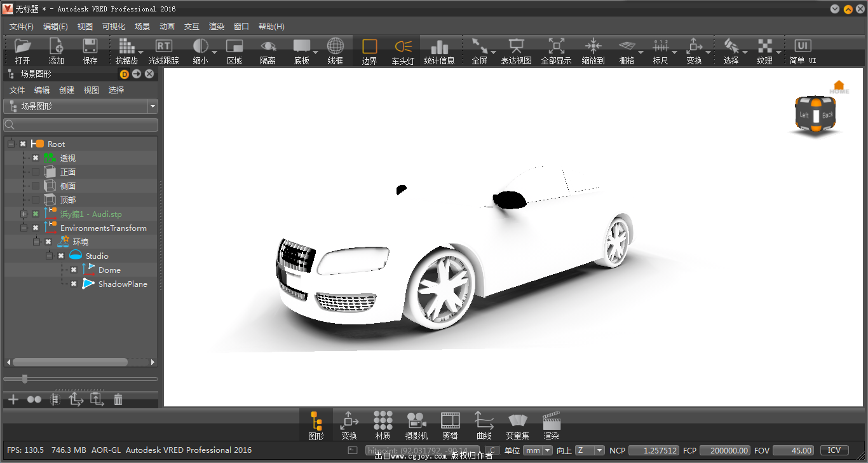Click the Back face of view cube
The height and width of the screenshot is (463, 868).
coord(827,115)
